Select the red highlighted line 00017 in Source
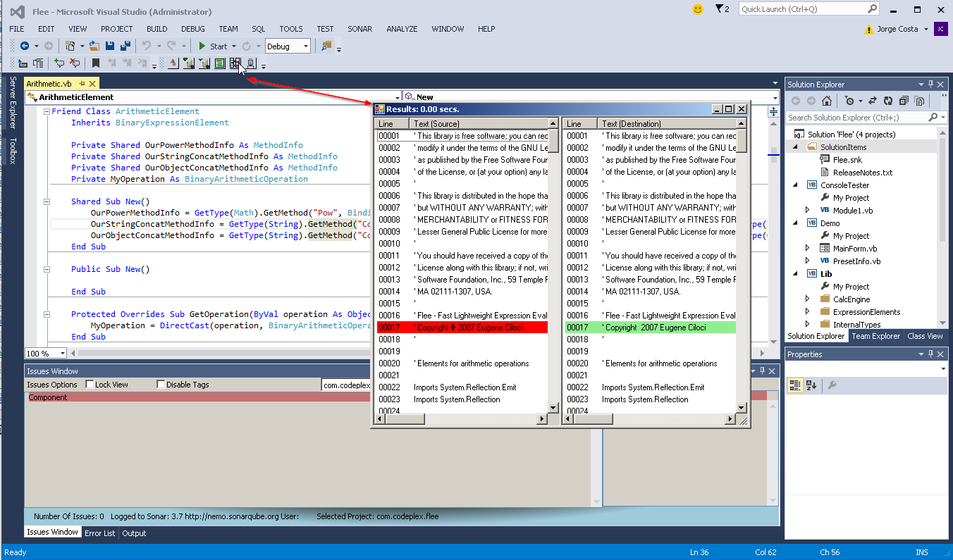953x560 pixels. 462,328
